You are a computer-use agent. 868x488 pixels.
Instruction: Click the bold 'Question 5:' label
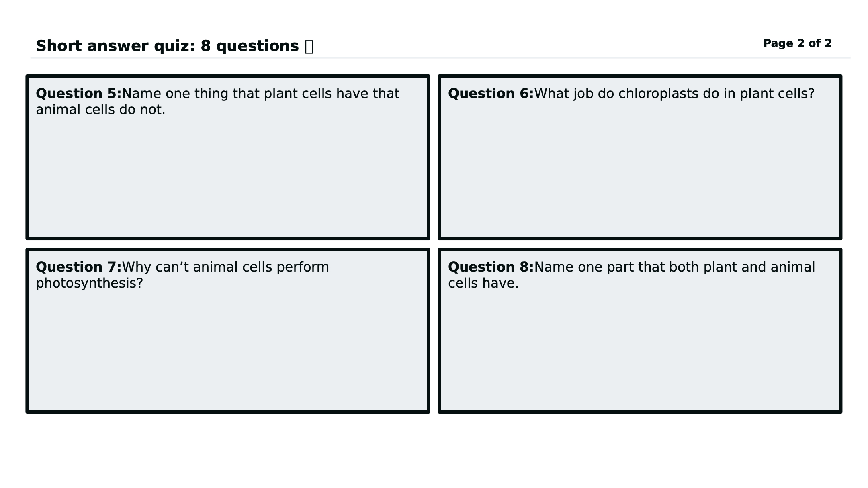[x=79, y=94]
